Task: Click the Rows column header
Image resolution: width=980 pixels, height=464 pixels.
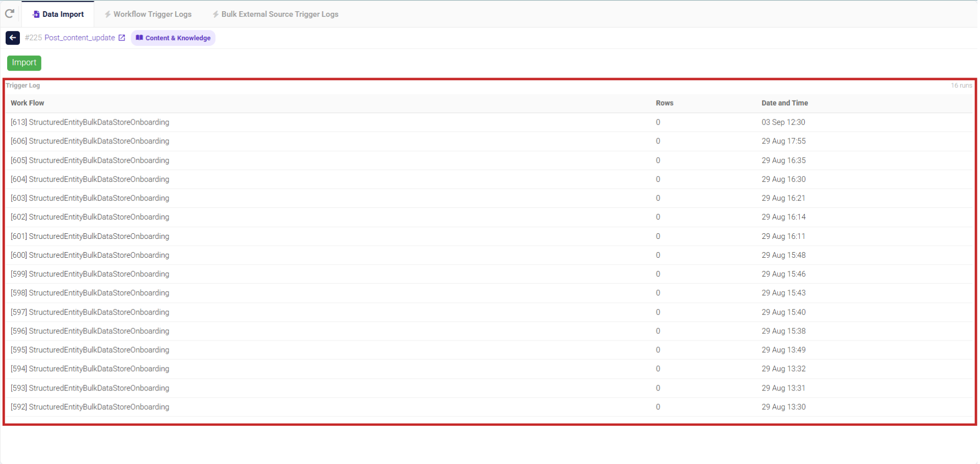Action: (664, 103)
